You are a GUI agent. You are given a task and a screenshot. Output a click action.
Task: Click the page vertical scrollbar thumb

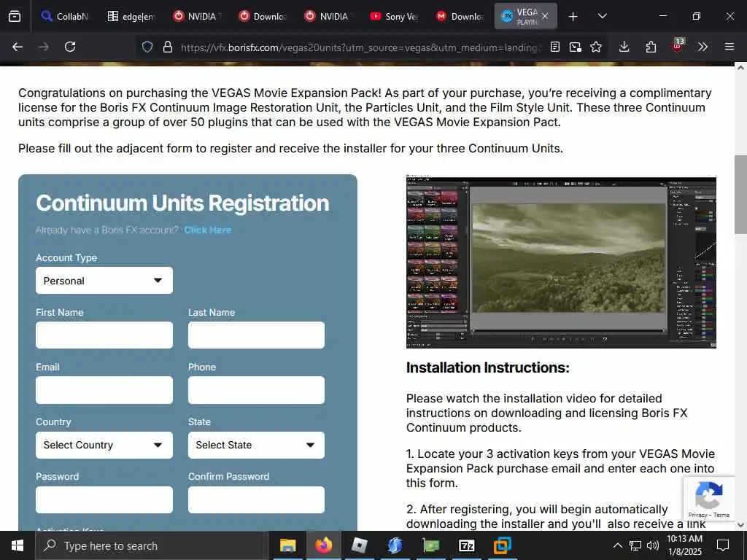click(x=740, y=194)
